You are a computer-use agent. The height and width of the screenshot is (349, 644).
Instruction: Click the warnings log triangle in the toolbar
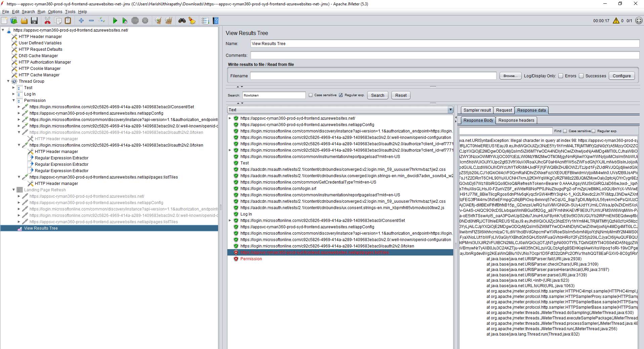[x=616, y=21]
